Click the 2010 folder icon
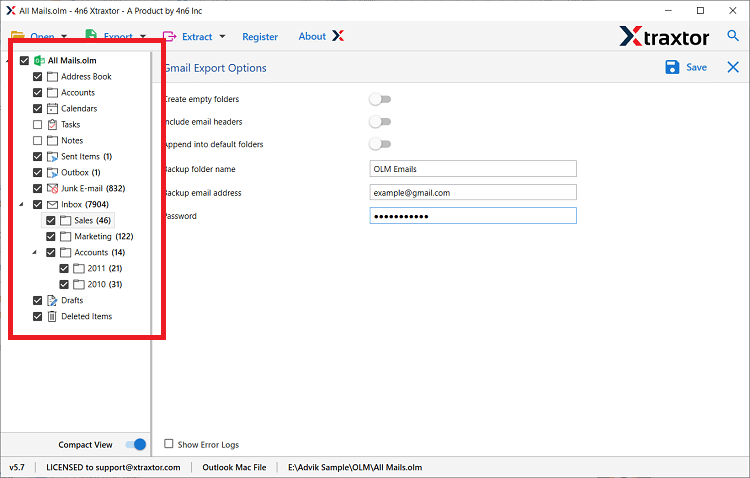Image resolution: width=750 pixels, height=478 pixels. click(79, 284)
